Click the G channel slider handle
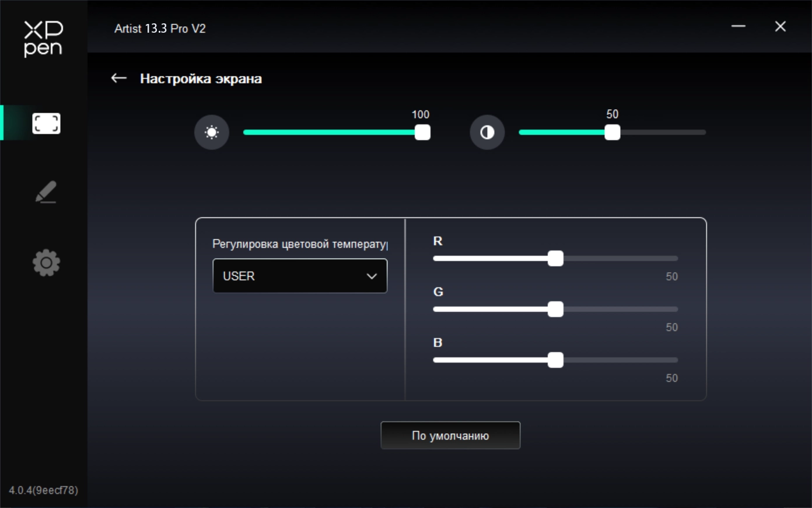 (x=555, y=309)
